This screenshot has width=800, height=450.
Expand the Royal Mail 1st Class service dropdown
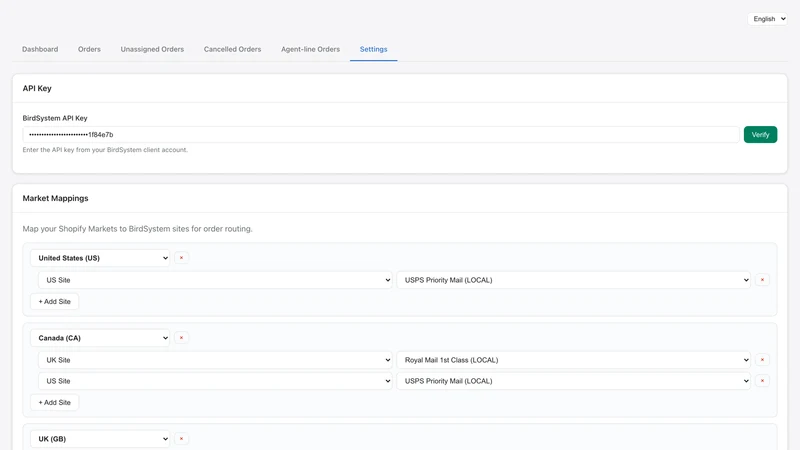pyautogui.click(x=573, y=360)
